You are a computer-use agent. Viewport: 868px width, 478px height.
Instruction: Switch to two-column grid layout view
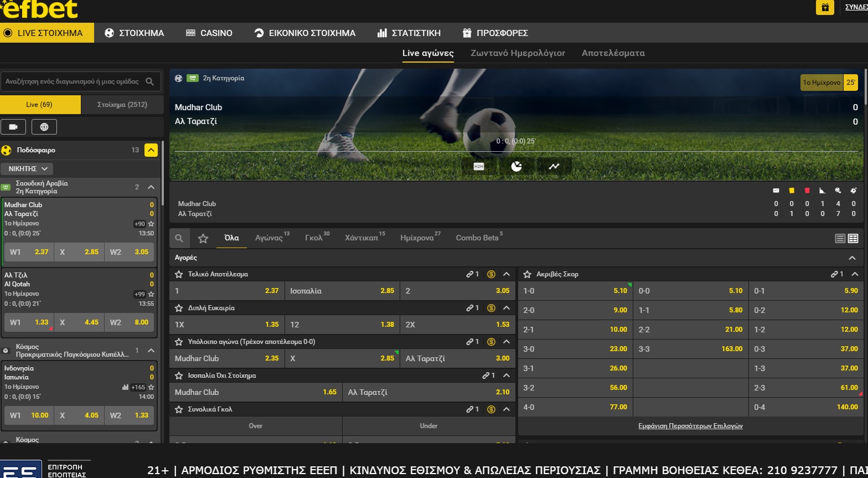coord(853,239)
